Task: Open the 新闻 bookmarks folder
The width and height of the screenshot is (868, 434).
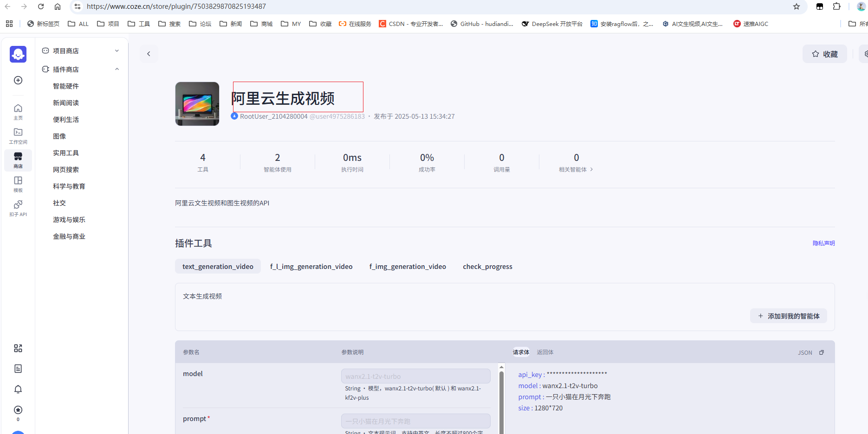Action: 230,24
